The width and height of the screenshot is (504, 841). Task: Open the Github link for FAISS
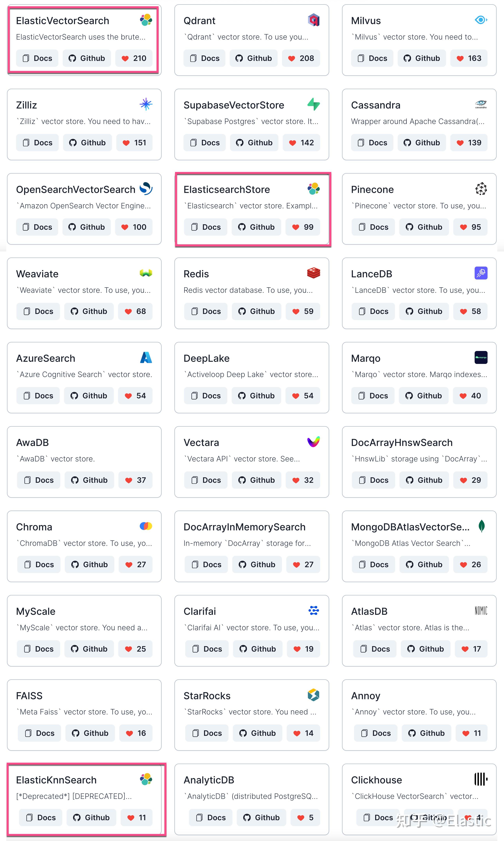[x=90, y=733]
